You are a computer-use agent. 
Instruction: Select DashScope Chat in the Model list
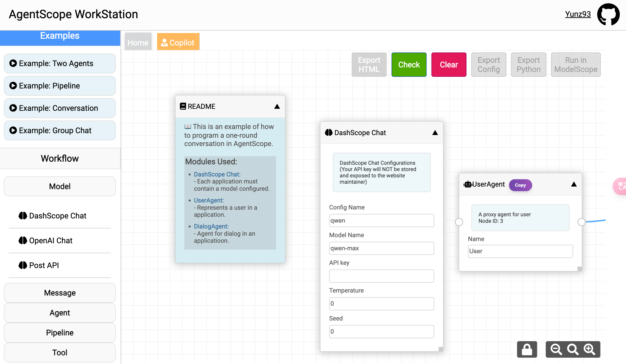point(60,216)
